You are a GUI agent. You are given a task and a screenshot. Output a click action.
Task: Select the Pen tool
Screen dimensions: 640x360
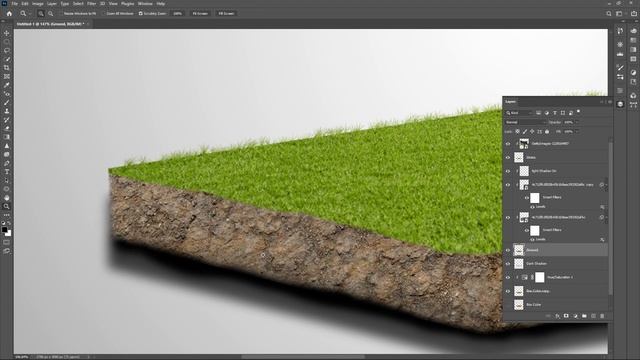point(7,163)
